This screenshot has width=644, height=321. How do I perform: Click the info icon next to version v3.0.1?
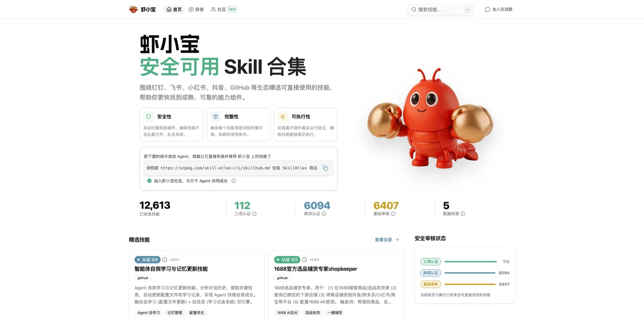[164, 259]
